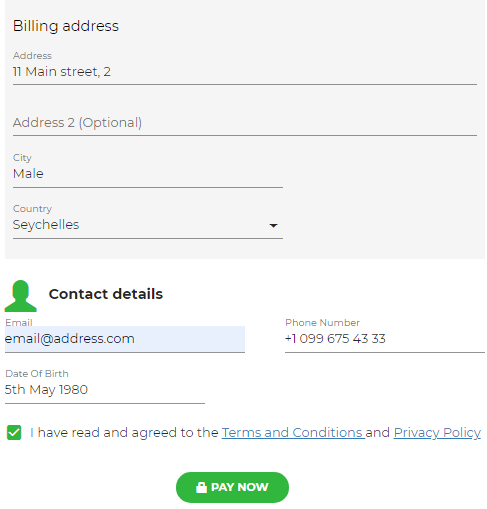This screenshot has height=509, width=487.
Task: Select the Seychelles country value
Action: 46,225
